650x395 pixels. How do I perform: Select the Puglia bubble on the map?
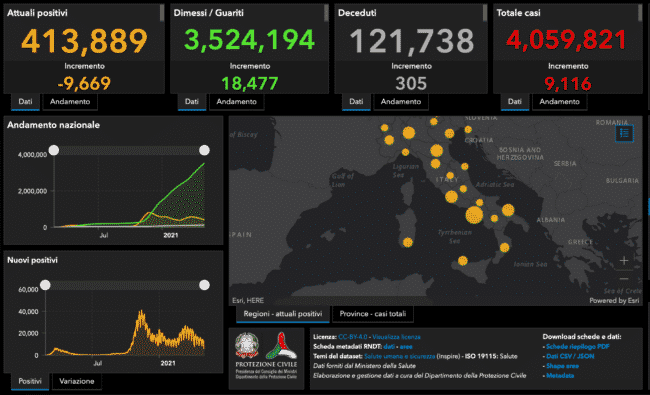(x=508, y=210)
